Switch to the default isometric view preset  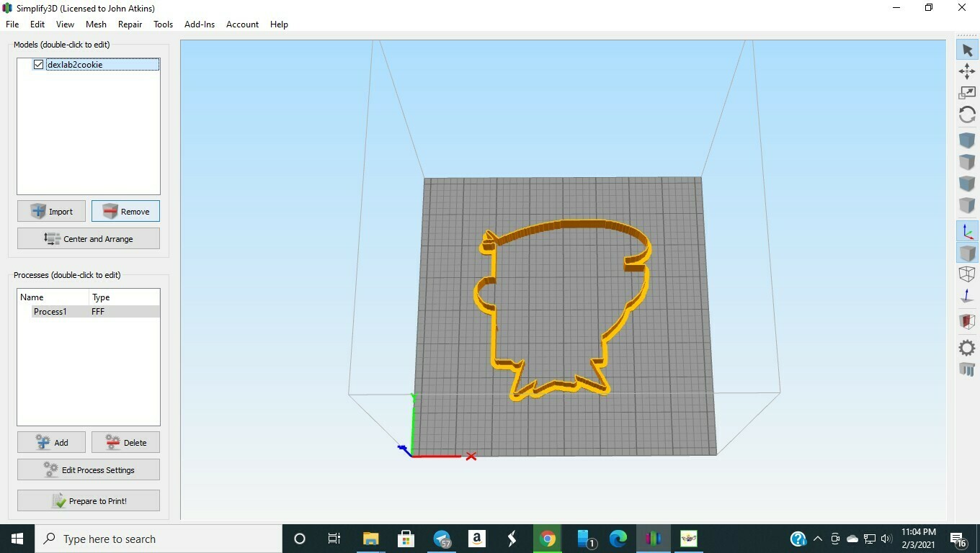(x=967, y=140)
